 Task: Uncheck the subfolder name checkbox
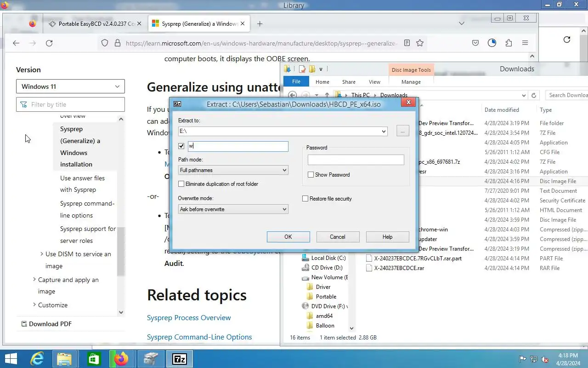point(181,146)
